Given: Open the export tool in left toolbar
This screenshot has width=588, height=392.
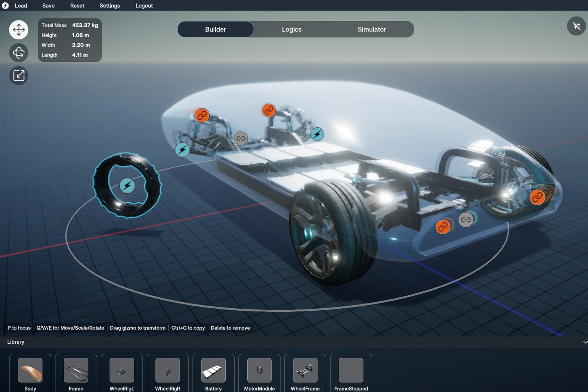Looking at the screenshot, I should [19, 75].
